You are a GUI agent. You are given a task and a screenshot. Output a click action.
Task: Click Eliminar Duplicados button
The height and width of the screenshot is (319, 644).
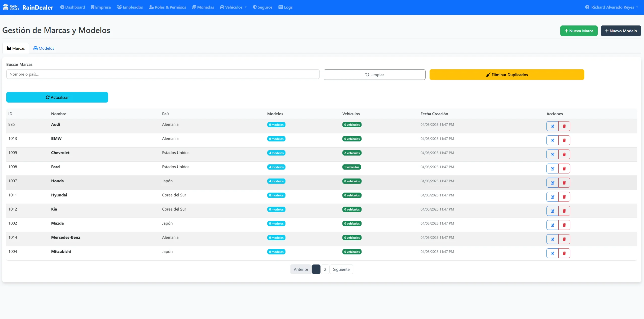[x=507, y=75]
